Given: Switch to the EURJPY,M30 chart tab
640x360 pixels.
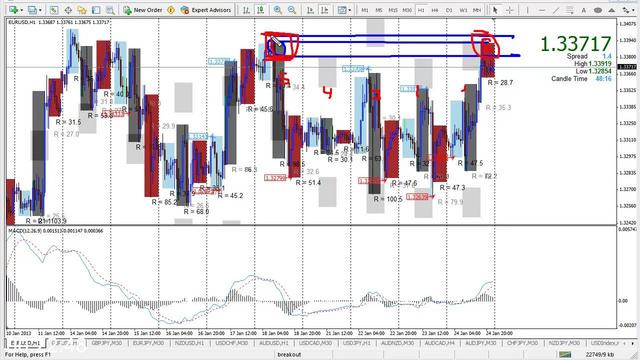Looking at the screenshot, I should coord(148,343).
